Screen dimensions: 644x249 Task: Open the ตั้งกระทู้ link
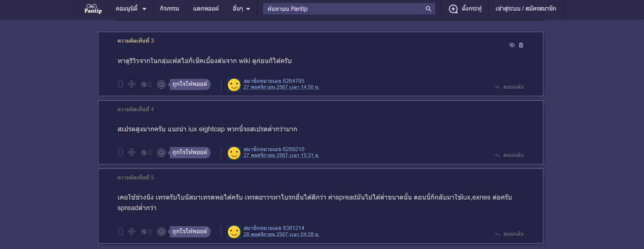point(472,9)
